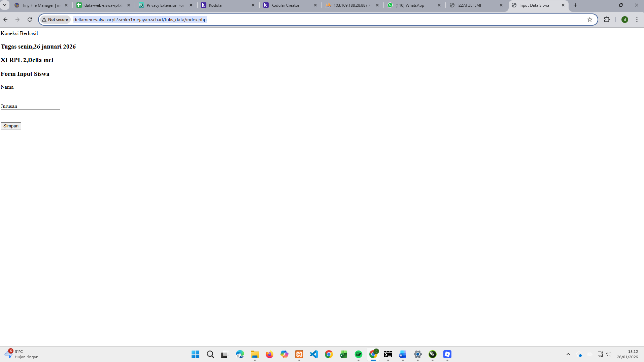644x362 pixels.
Task: Launch Spotify from the taskbar
Action: [x=358, y=354]
